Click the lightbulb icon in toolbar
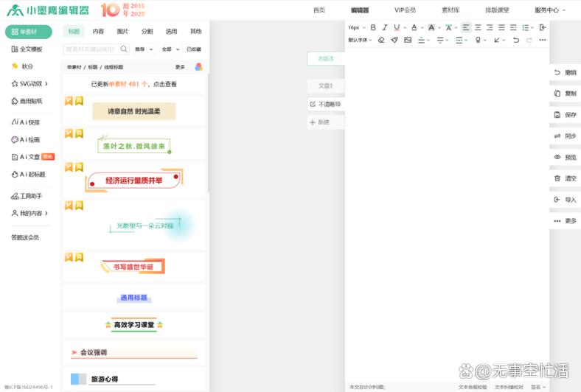Screen dimensions: 581x392 [478, 40]
